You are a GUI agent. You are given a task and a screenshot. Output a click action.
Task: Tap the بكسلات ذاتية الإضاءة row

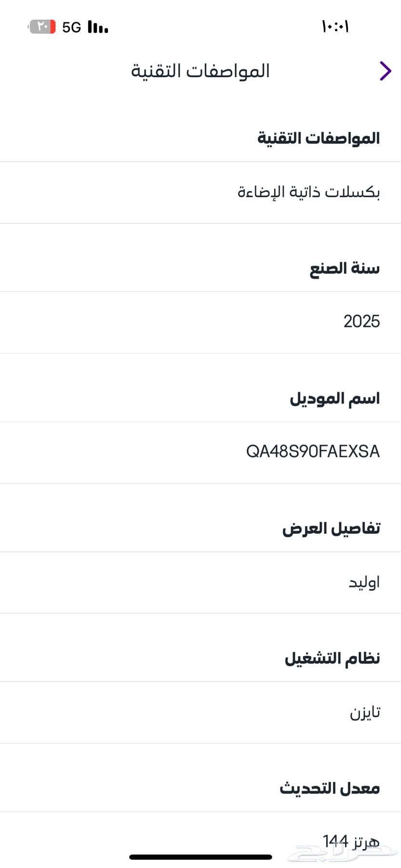pos(200,192)
